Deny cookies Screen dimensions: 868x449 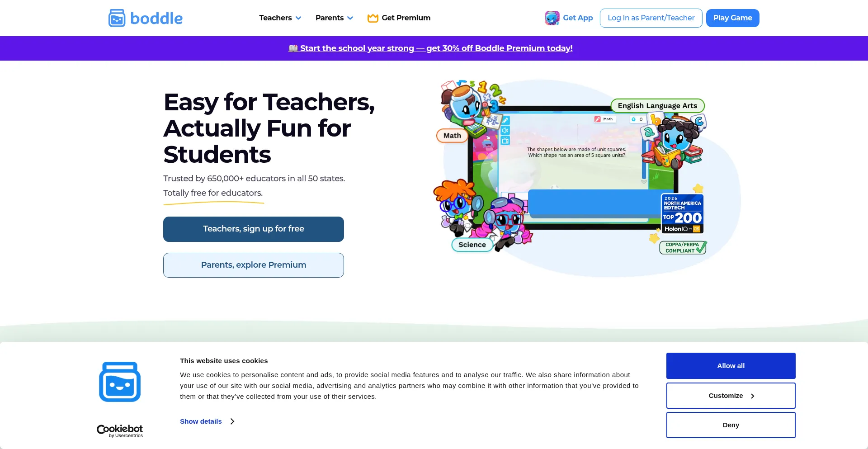coord(731,425)
